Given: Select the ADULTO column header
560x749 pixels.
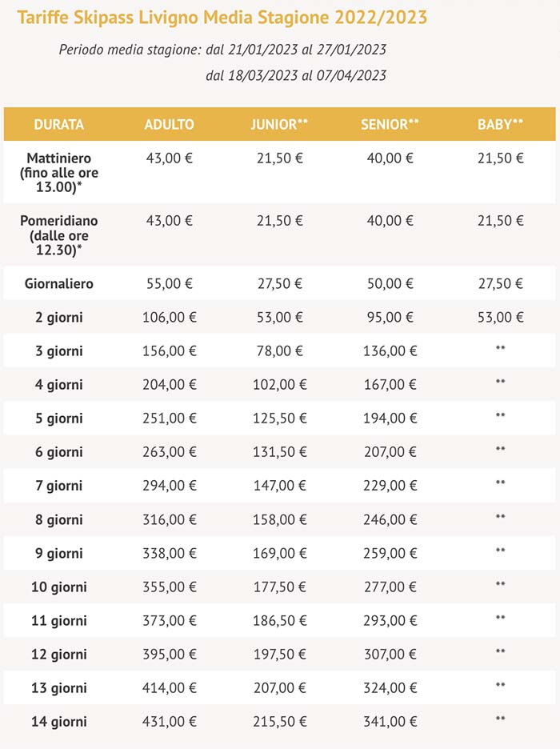Looking at the screenshot, I should [x=169, y=125].
